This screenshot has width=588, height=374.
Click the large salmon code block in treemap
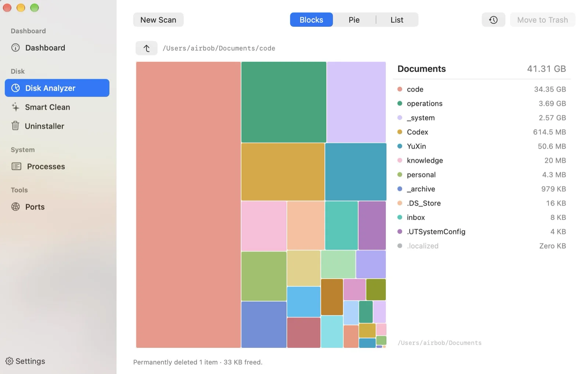click(x=189, y=205)
